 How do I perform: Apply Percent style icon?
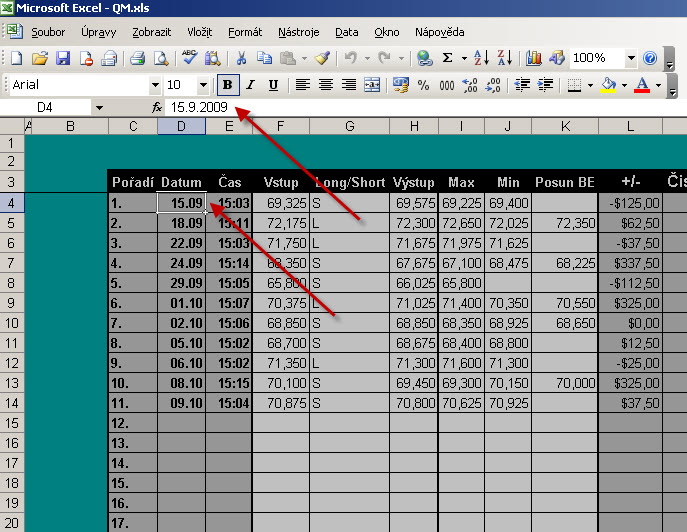point(423,85)
